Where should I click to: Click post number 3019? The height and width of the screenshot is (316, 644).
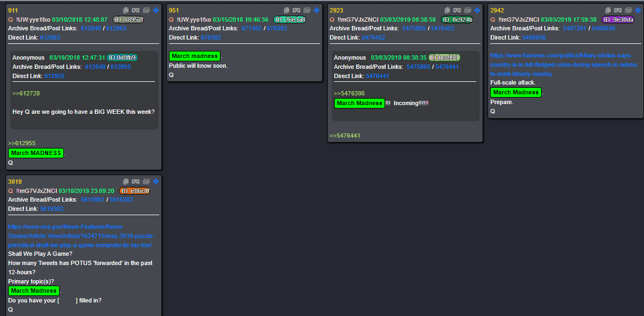15,182
